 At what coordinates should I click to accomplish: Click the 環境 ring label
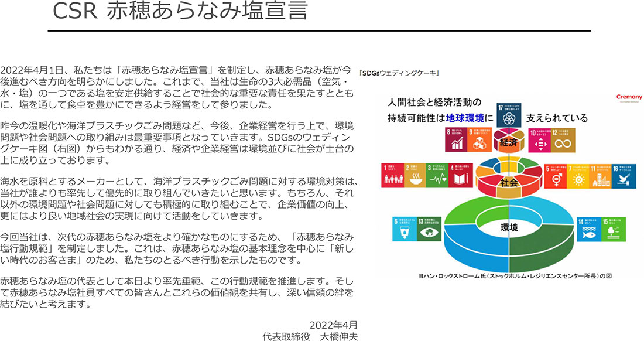click(508, 227)
